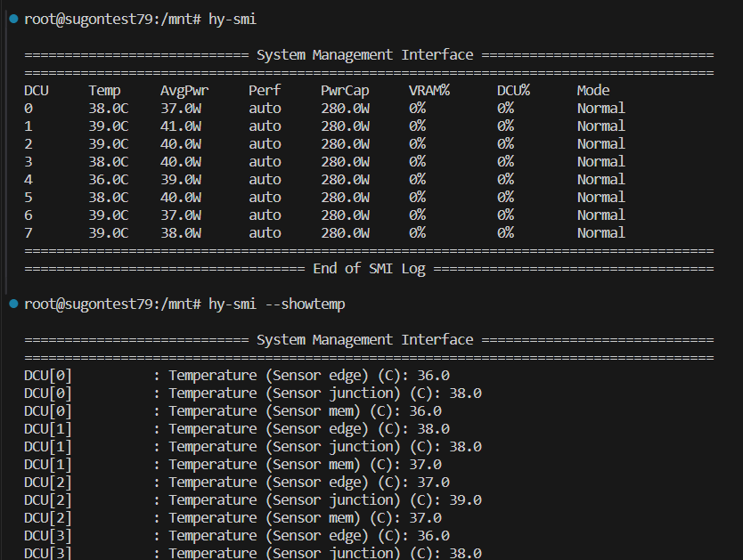This screenshot has height=560, width=743.
Task: Click the 41.0W average power value
Action: [x=181, y=126]
